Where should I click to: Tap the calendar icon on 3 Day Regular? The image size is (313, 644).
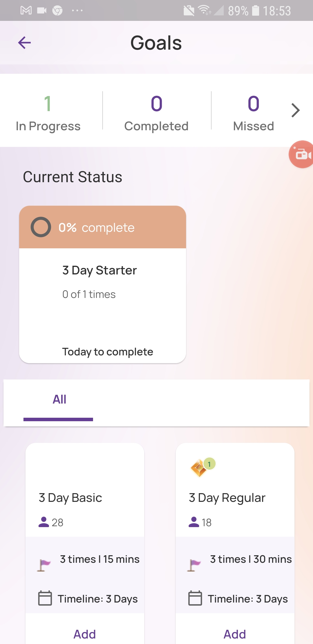click(195, 598)
